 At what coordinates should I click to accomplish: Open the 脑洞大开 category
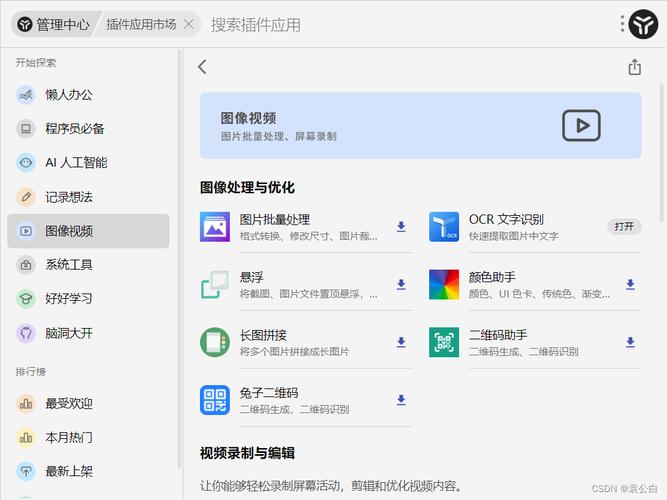pos(88,333)
